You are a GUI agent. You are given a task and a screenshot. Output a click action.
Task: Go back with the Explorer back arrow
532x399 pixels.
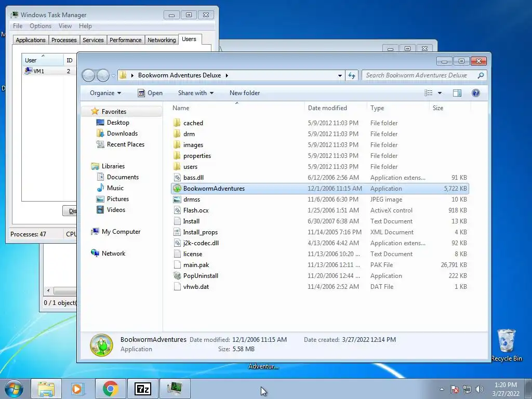pyautogui.click(x=88, y=75)
